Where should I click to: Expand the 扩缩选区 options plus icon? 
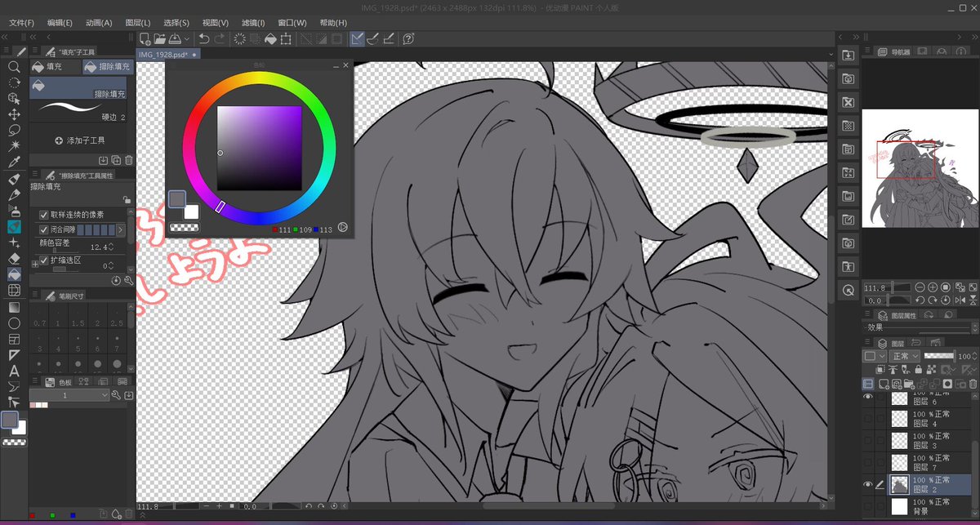[34, 264]
